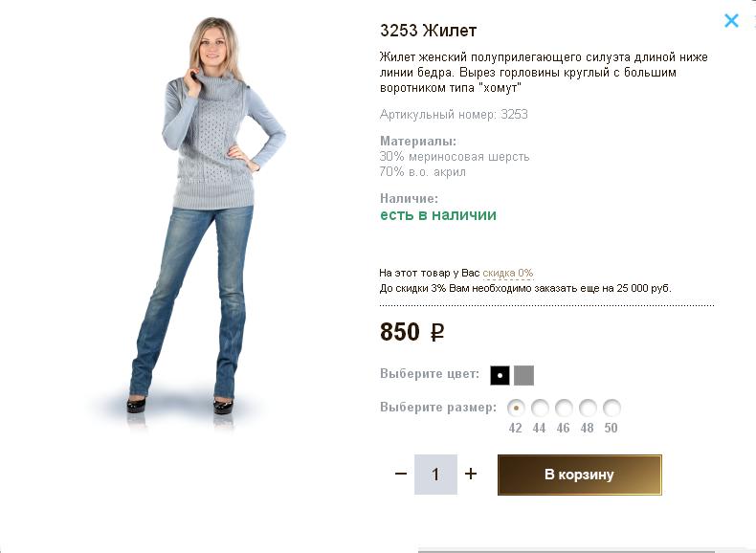
Task: Click the 850 ₽ price
Action: 412,332
